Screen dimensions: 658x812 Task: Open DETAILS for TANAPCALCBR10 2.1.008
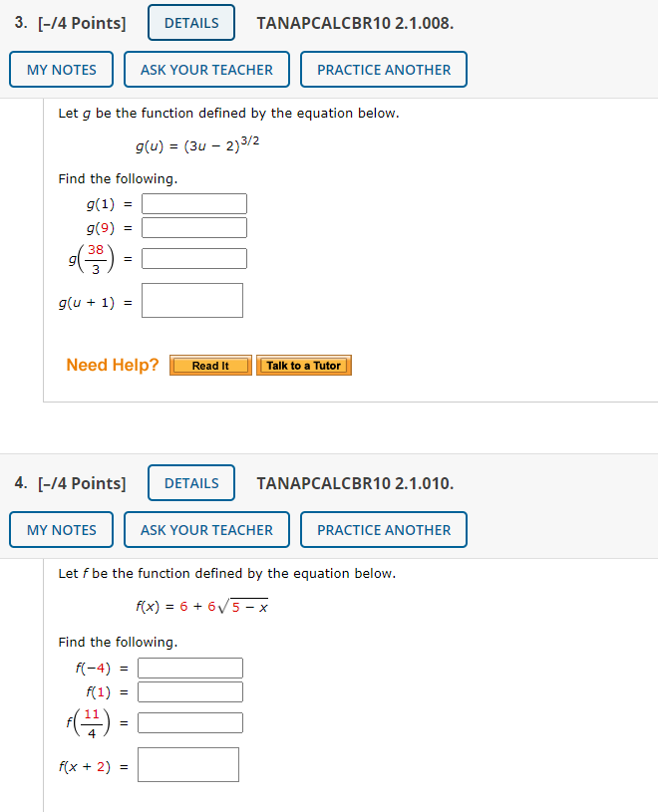(190, 21)
